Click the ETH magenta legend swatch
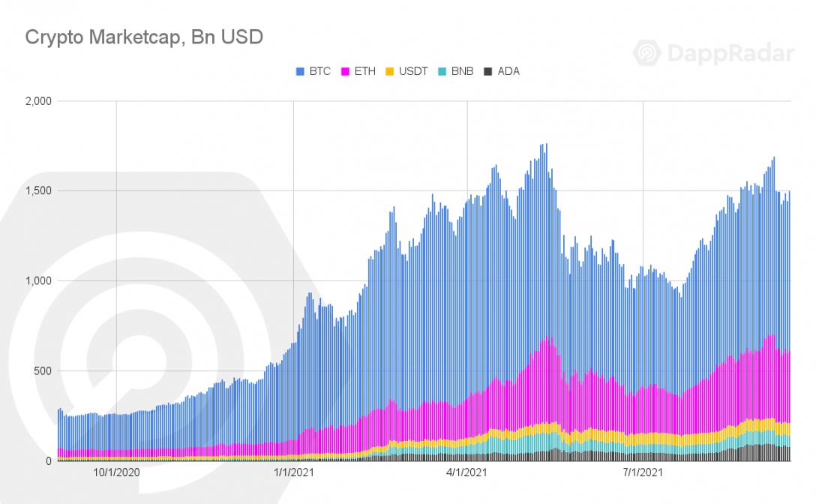 tap(345, 72)
